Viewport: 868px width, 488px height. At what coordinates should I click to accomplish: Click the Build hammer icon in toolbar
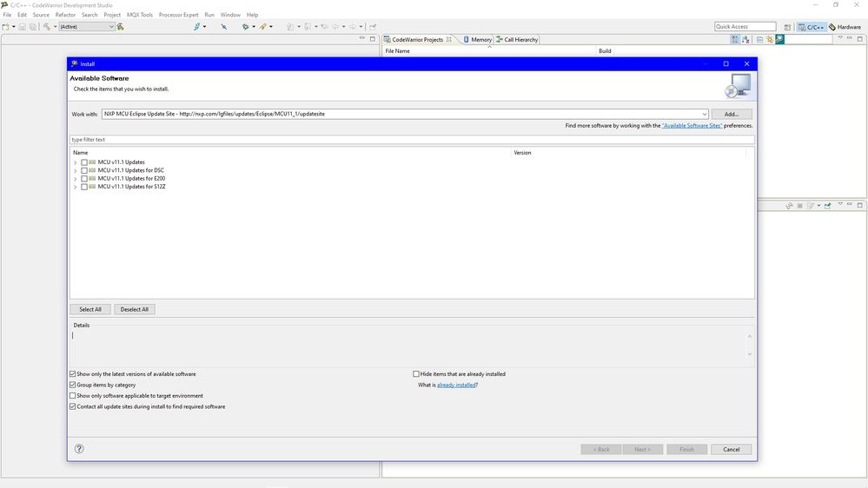pyautogui.click(x=47, y=27)
